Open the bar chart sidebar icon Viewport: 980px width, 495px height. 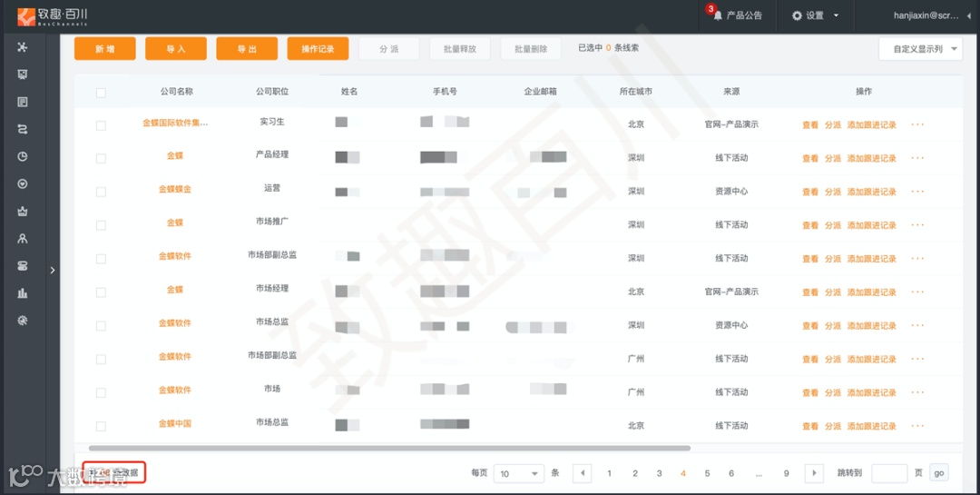coord(23,292)
